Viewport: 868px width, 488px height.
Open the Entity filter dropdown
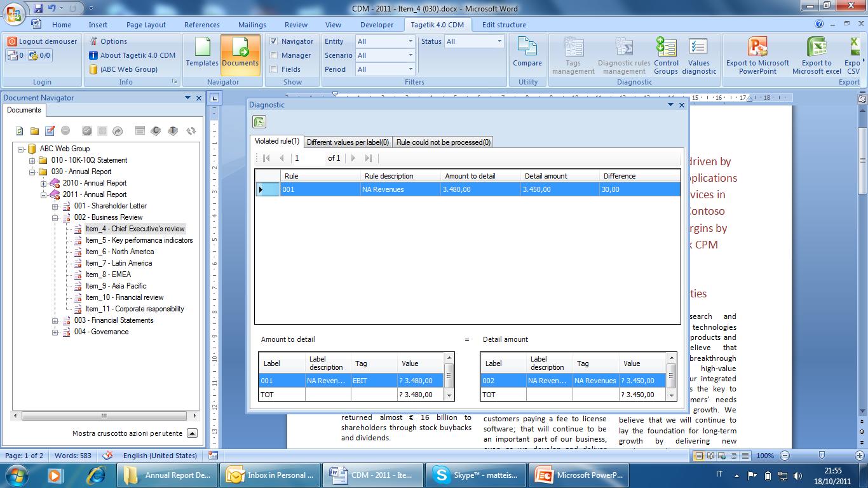tap(410, 41)
